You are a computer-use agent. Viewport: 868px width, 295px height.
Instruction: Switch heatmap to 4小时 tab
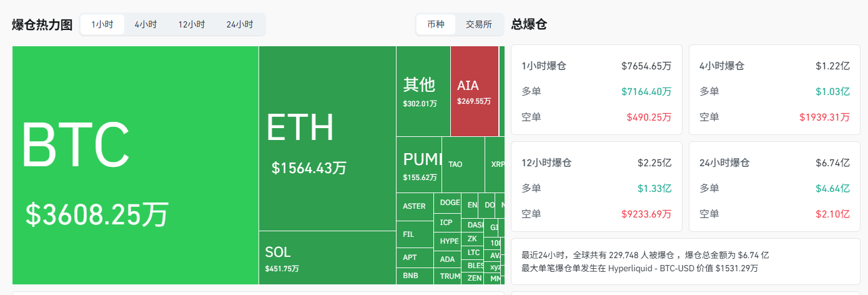click(145, 25)
